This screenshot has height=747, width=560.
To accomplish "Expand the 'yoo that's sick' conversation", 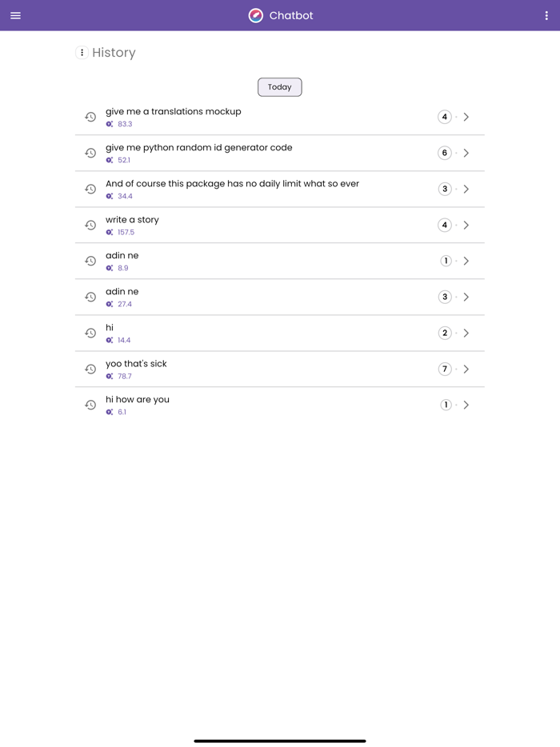I will click(x=466, y=369).
